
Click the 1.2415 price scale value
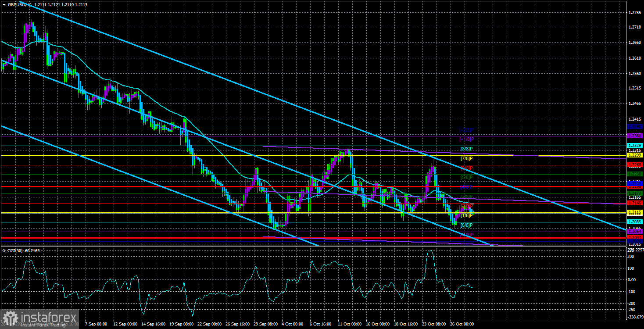(635, 119)
